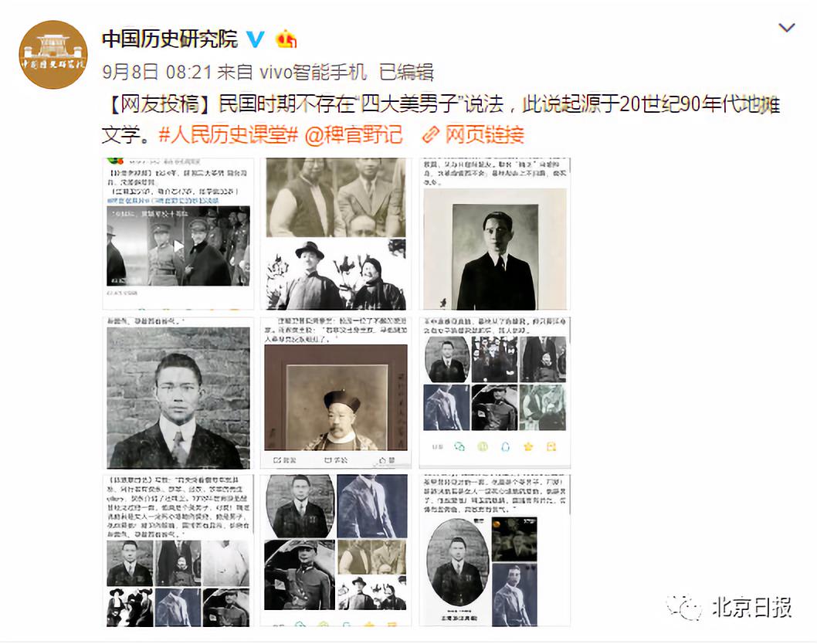Open the large brick-wall portrait thumbnail
Screen dimensions: 817x644
[x=178, y=392]
